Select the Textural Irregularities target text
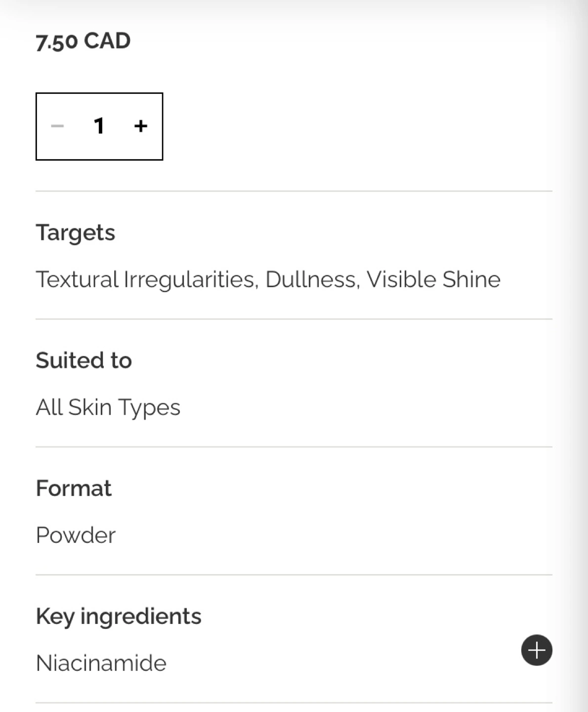This screenshot has height=712, width=588. point(147,279)
